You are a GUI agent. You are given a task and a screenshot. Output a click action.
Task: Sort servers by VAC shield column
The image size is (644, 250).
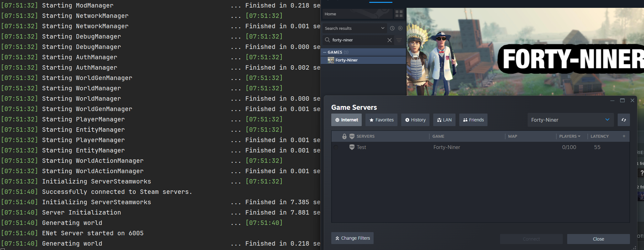(x=352, y=136)
